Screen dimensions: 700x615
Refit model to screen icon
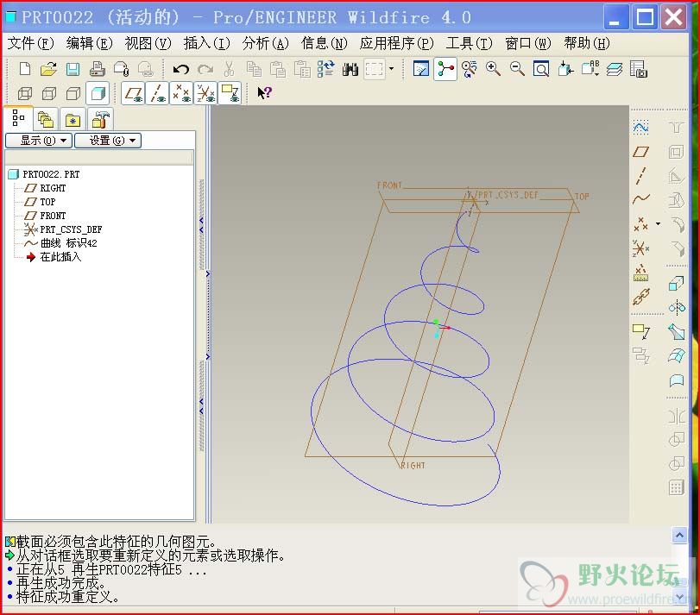pyautogui.click(x=541, y=69)
